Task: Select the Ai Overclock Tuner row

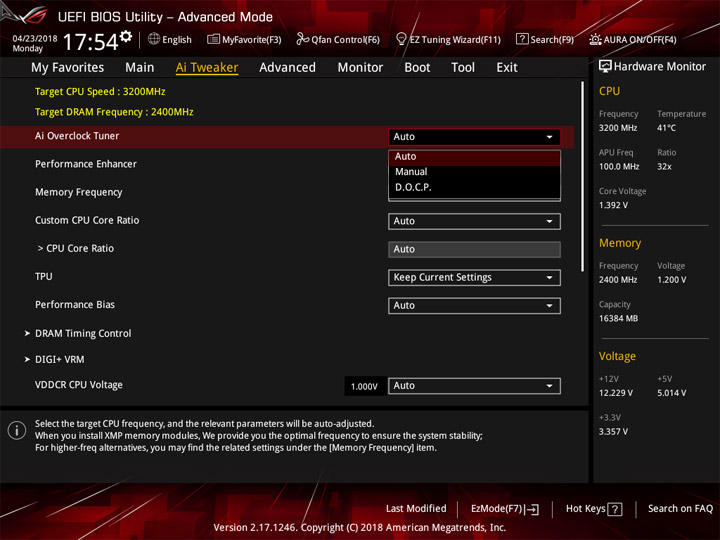Action: pos(287,136)
